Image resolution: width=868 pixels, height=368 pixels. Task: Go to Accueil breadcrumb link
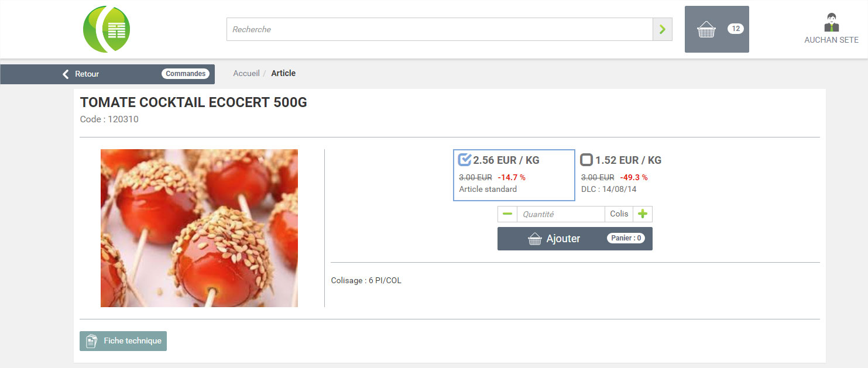(x=246, y=73)
